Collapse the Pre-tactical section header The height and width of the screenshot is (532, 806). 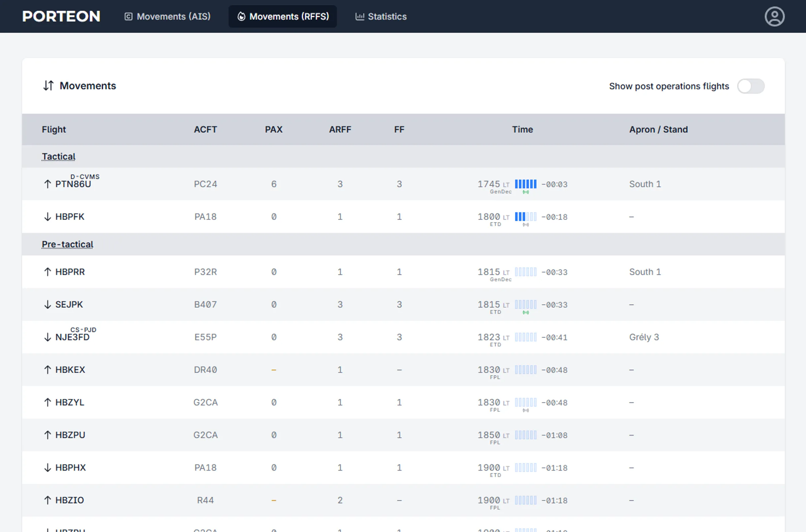tap(67, 244)
